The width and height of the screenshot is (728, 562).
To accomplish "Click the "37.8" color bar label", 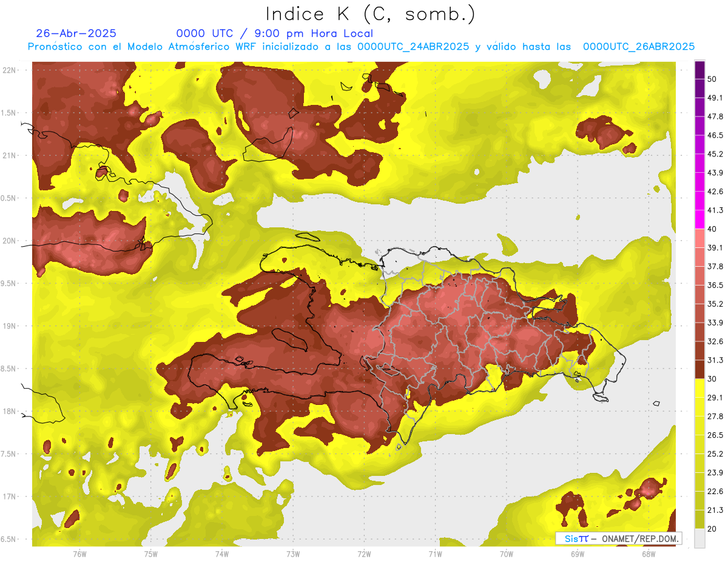I will 715,267.
